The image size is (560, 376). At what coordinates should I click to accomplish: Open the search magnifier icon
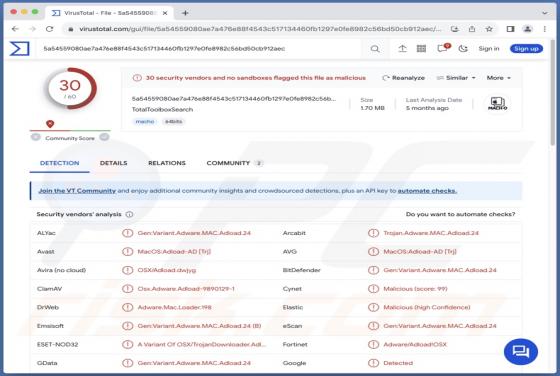click(375, 49)
